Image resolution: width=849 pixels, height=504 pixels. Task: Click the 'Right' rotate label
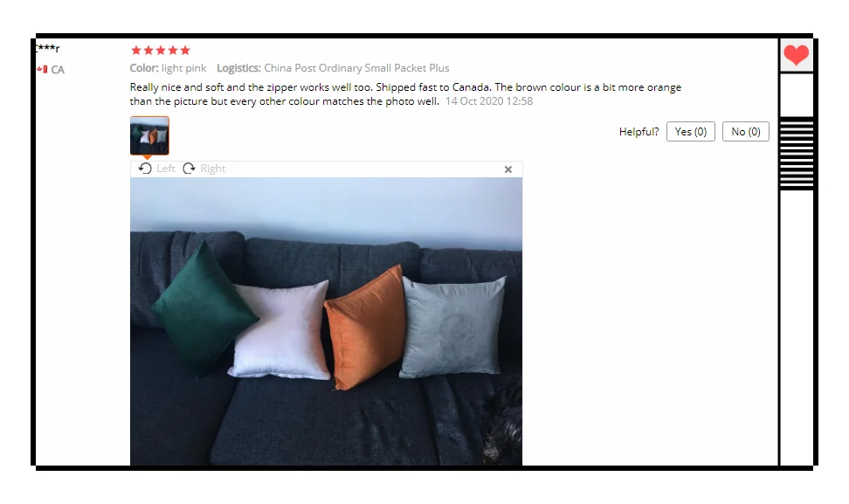click(x=213, y=169)
